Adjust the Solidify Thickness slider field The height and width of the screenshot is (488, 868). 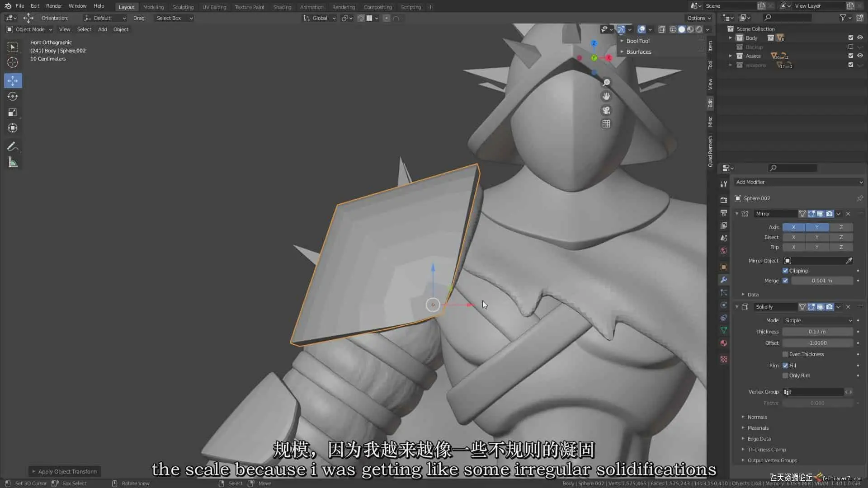(x=817, y=332)
